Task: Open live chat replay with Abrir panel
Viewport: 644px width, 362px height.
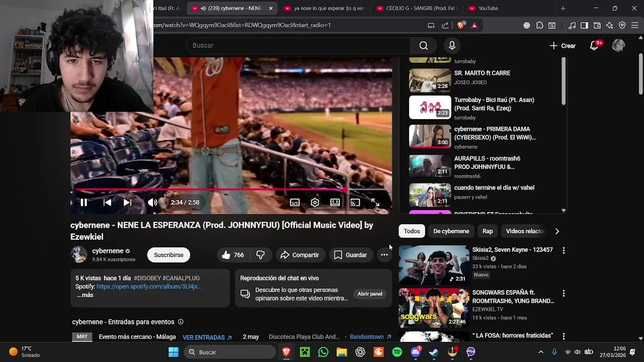Action: (370, 294)
